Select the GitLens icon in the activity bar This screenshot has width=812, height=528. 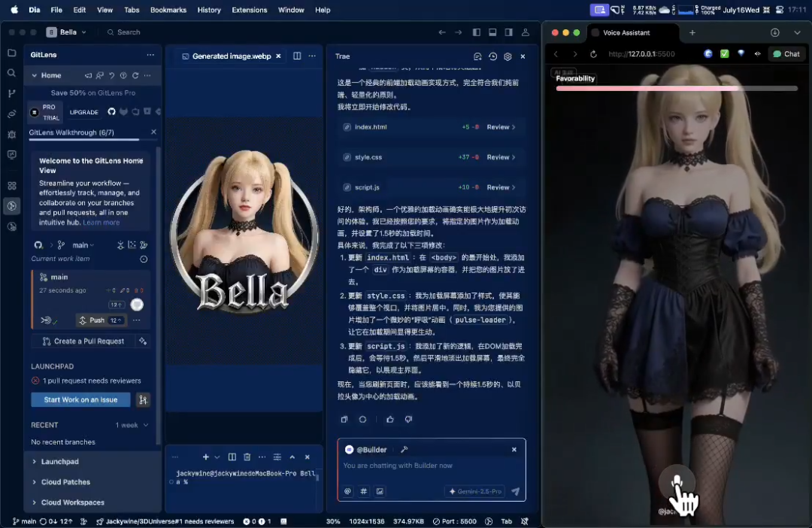(12, 205)
